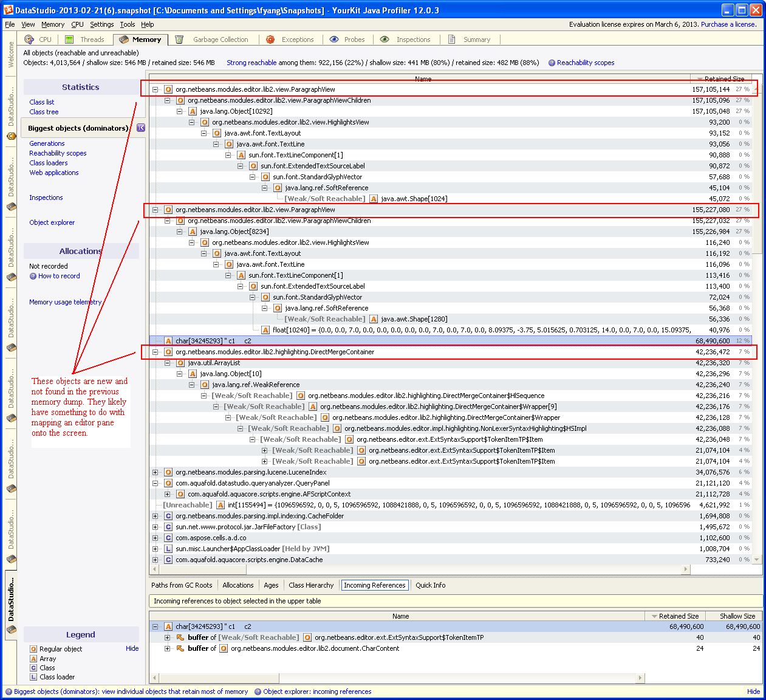Click the YourKit application icon in title bar

[x=9, y=10]
